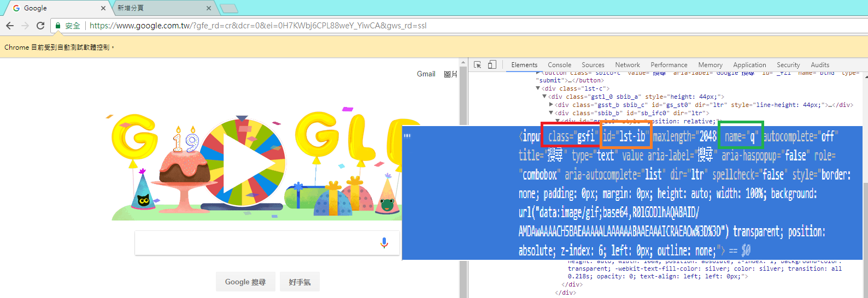This screenshot has width=868, height=298.
Task: Click the browser forward arrow
Action: [x=25, y=26]
